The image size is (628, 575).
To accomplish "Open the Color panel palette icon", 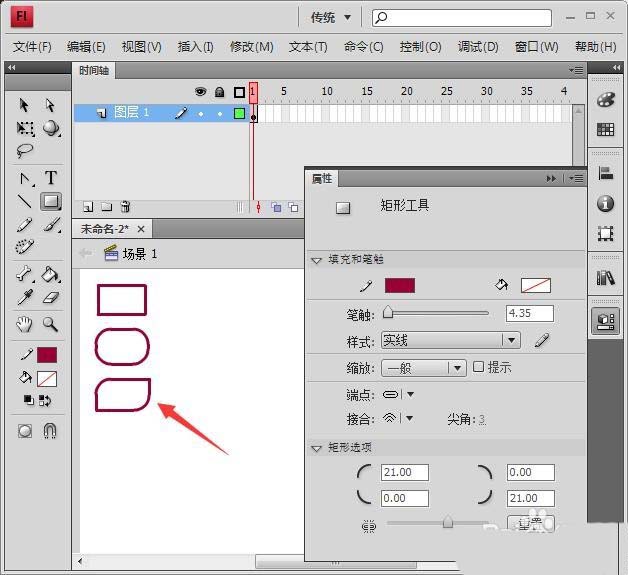I will pyautogui.click(x=605, y=100).
